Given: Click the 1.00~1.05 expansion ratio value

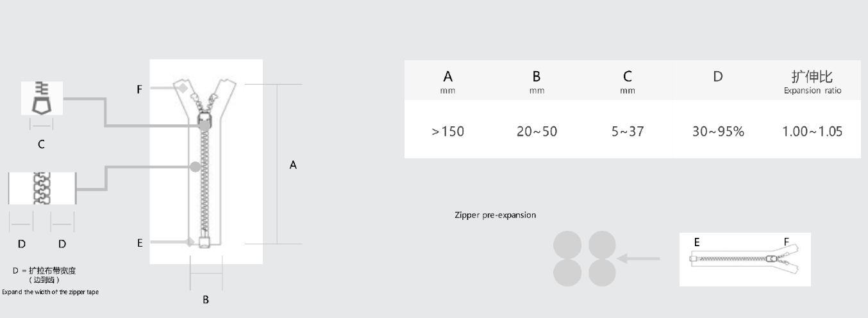Looking at the screenshot, I should tap(812, 132).
